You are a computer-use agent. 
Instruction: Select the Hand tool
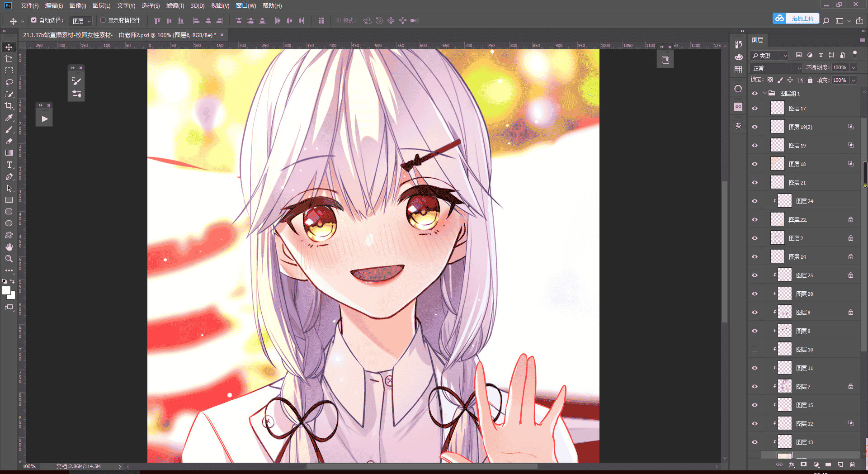coord(9,247)
